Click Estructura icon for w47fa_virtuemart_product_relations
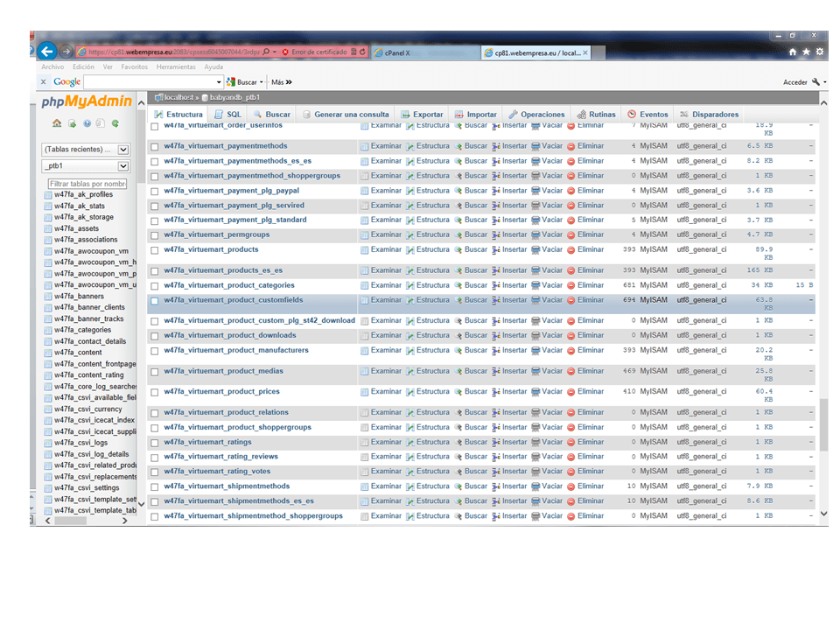The width and height of the screenshot is (840, 630). click(410, 413)
